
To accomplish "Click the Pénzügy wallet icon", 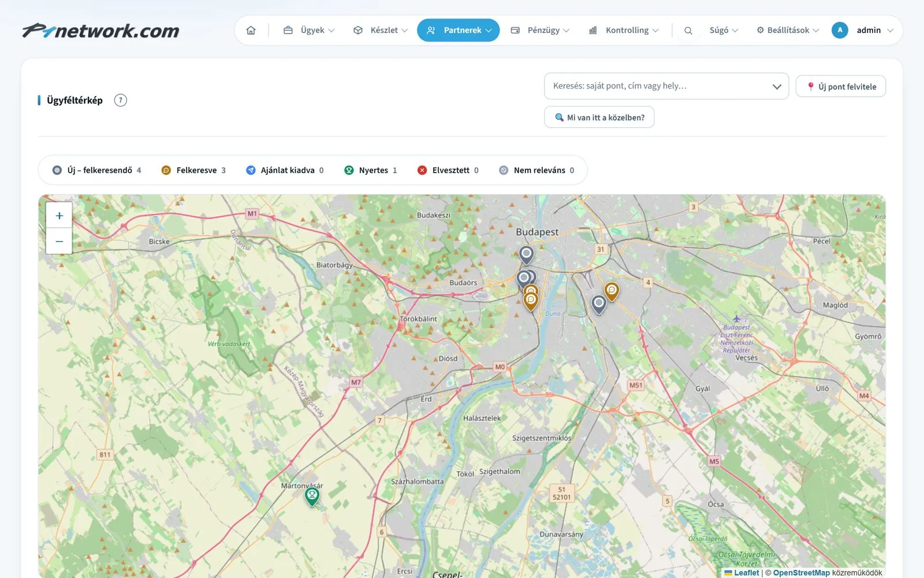I will click(x=515, y=30).
